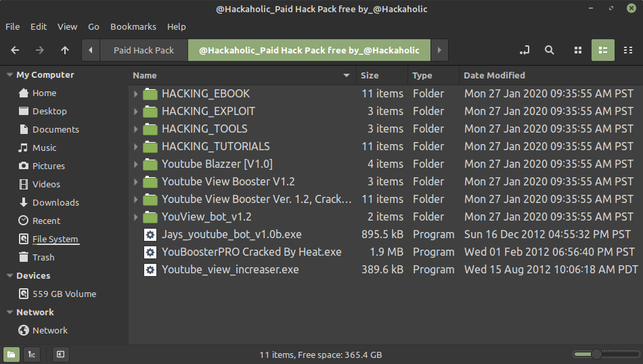Jump to the Paid Hack Pack path segment
The width and height of the screenshot is (643, 364).
[143, 51]
